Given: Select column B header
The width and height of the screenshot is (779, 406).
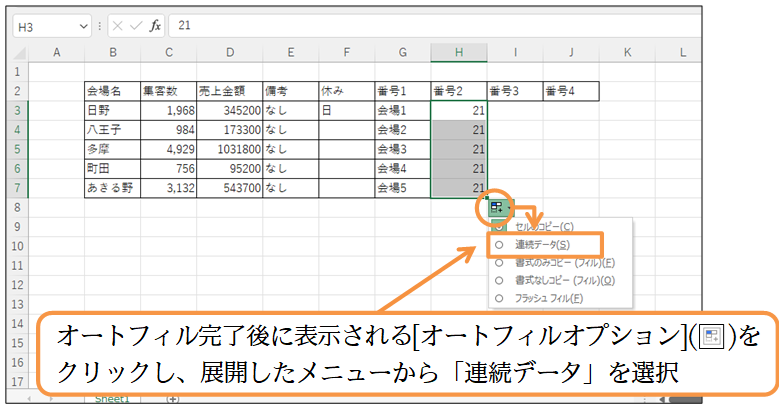Looking at the screenshot, I should [x=113, y=53].
